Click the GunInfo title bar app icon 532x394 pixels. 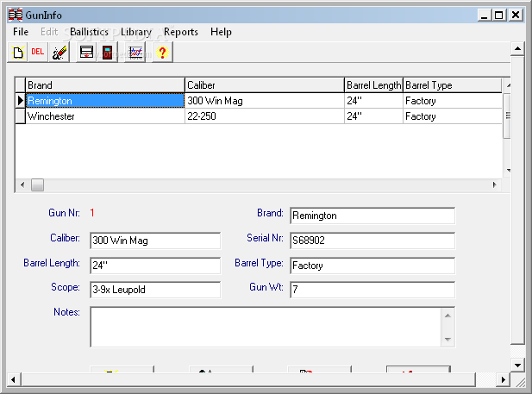[16, 15]
